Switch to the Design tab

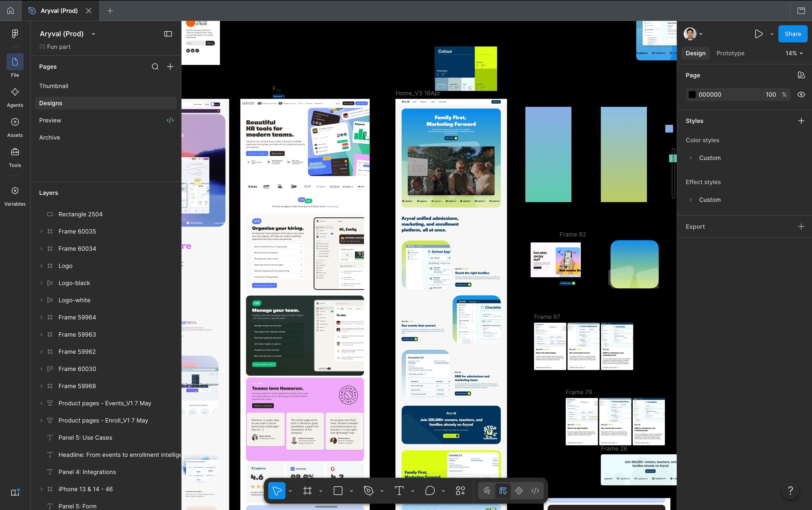(x=695, y=53)
